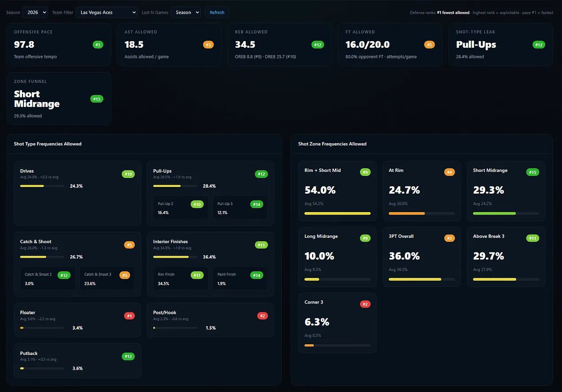Open the Season 2026 dropdown
The image size is (562, 392).
35,12
